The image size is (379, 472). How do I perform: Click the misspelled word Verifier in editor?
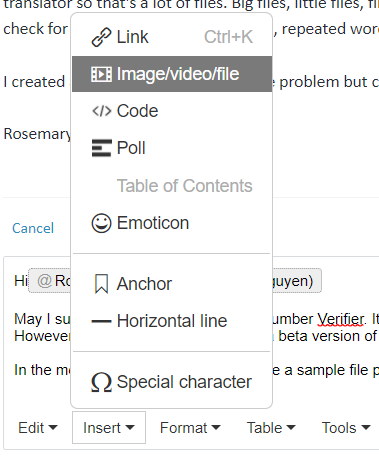(340, 319)
